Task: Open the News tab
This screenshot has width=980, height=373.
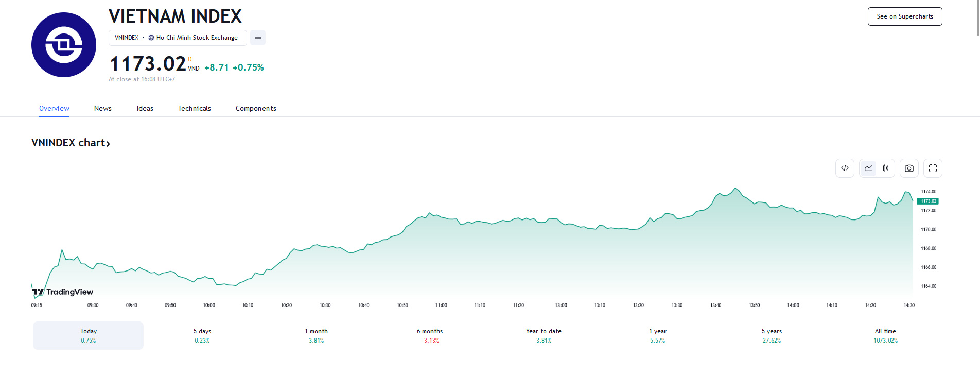Action: [x=103, y=108]
